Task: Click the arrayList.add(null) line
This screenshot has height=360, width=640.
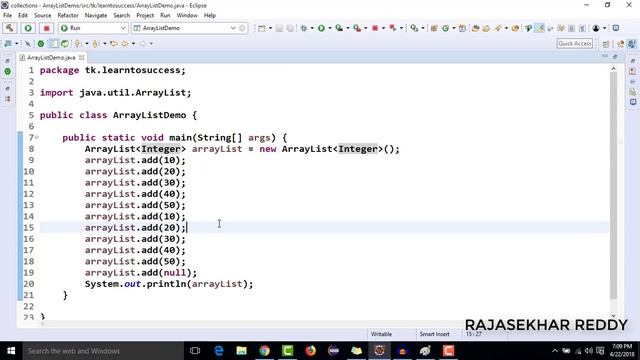Action: click(x=141, y=273)
